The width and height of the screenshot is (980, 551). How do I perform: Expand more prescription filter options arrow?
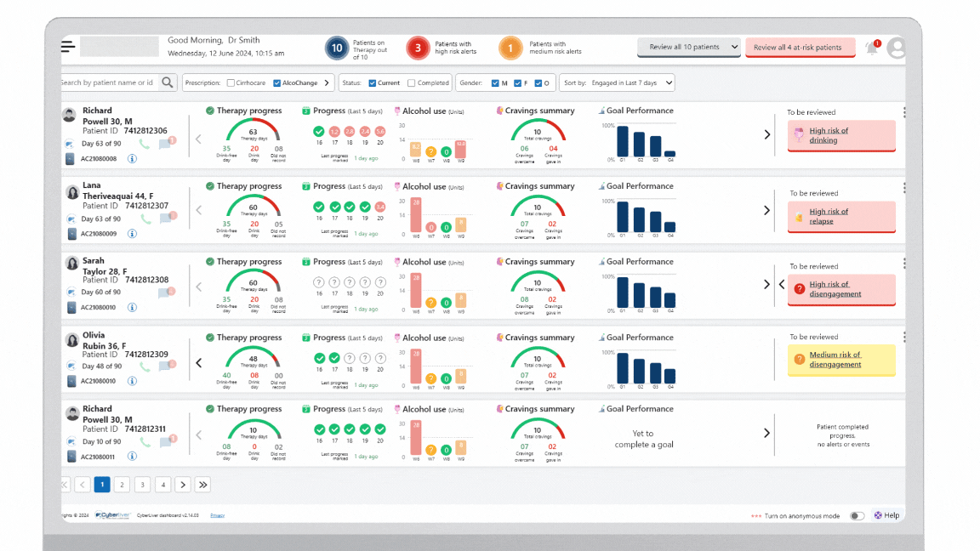click(x=327, y=82)
